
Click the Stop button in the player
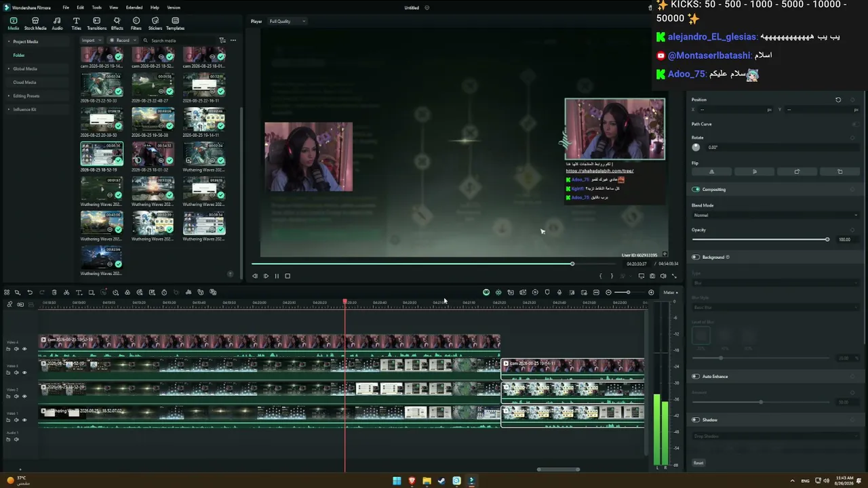288,276
